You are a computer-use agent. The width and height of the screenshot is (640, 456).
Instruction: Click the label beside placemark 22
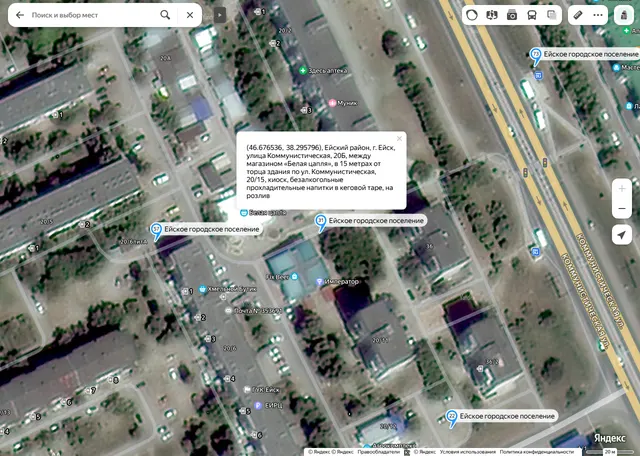click(x=507, y=416)
